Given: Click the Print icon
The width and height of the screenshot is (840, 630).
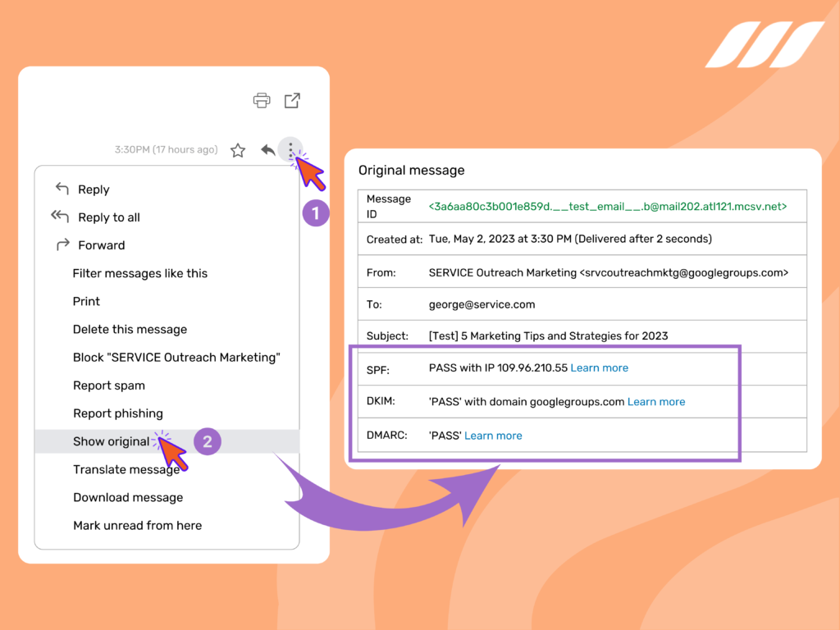Looking at the screenshot, I should point(261,100).
